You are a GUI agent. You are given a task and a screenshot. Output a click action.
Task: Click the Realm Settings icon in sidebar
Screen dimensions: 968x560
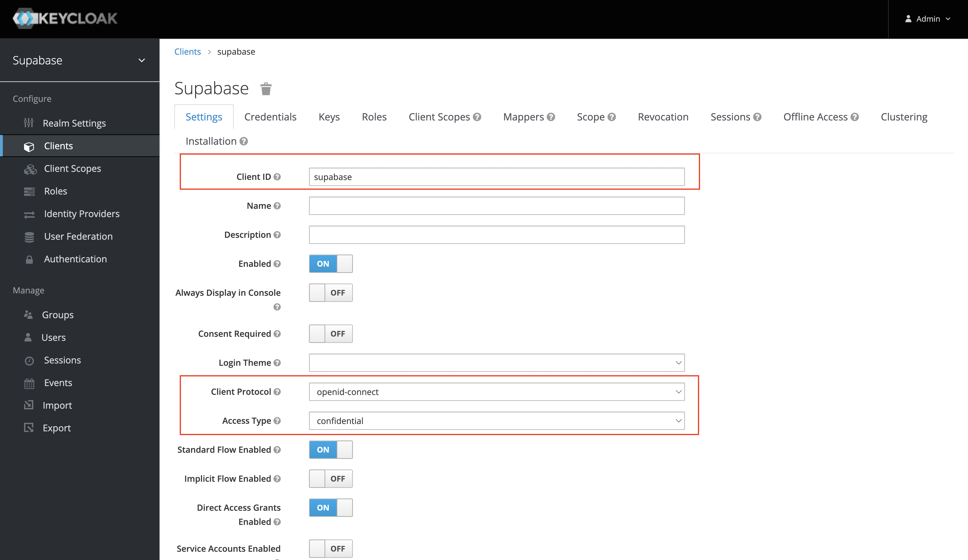pyautogui.click(x=29, y=123)
